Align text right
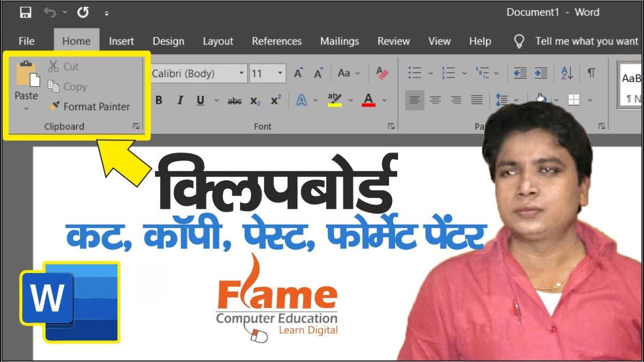The height and width of the screenshot is (362, 644). pyautogui.click(x=456, y=100)
